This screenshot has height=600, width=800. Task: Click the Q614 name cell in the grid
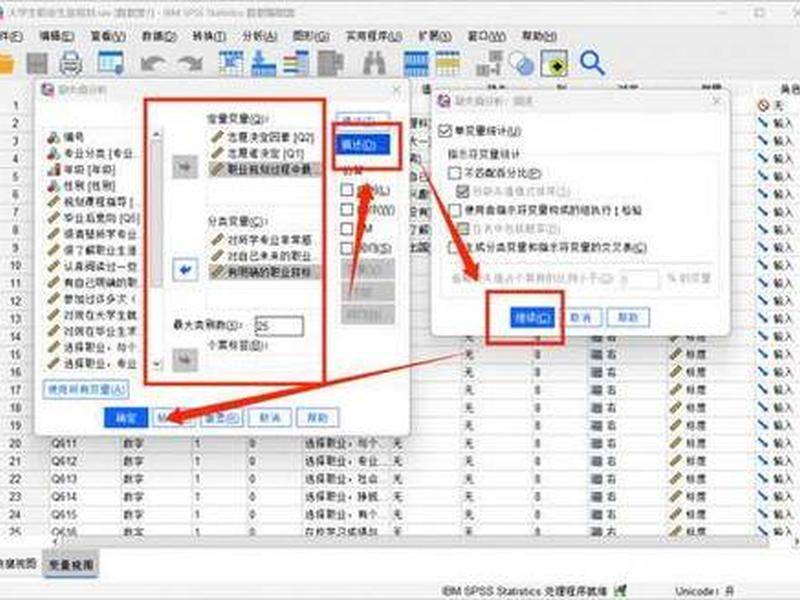pos(65,496)
